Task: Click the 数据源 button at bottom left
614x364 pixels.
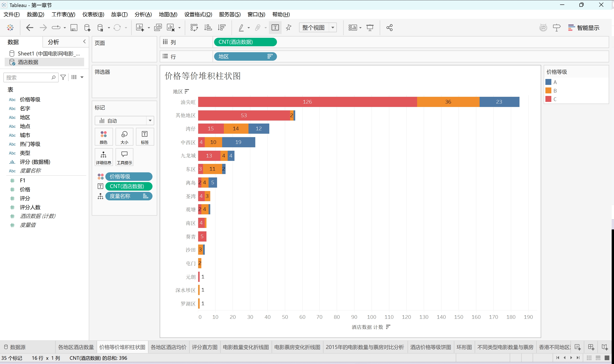Action: [x=15, y=347]
